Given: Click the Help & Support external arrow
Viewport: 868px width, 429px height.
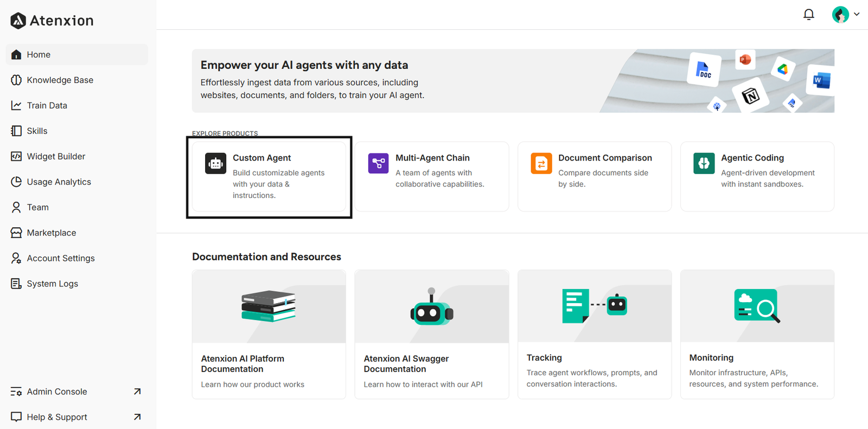Looking at the screenshot, I should pos(137,417).
